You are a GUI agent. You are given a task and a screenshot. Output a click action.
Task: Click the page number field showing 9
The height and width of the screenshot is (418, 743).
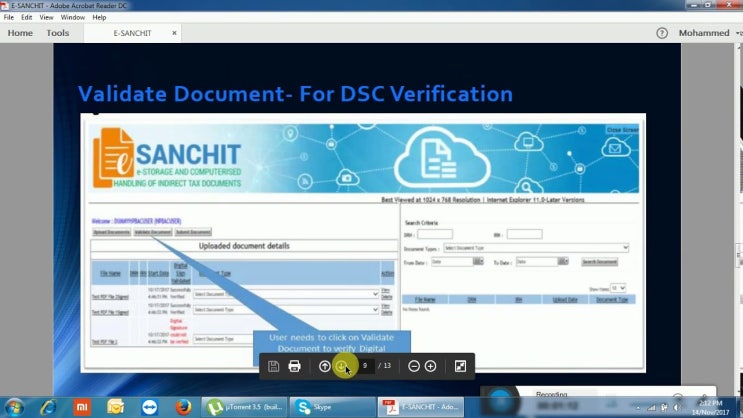tap(365, 365)
